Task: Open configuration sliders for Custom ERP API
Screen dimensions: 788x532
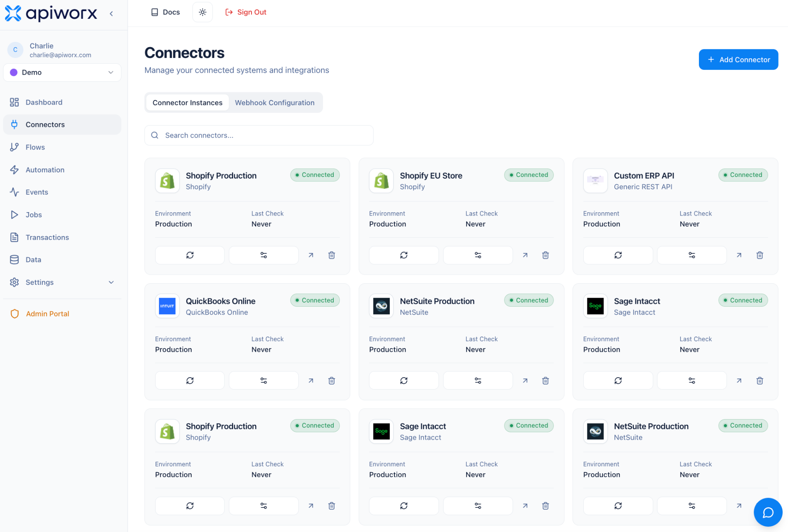Action: [692, 255]
